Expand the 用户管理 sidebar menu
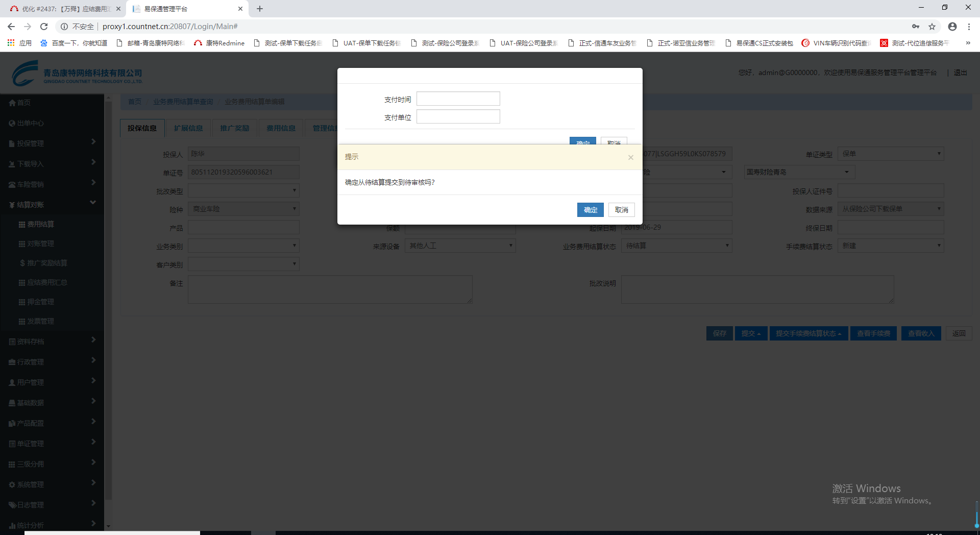This screenshot has height=535, width=980. pyautogui.click(x=52, y=382)
